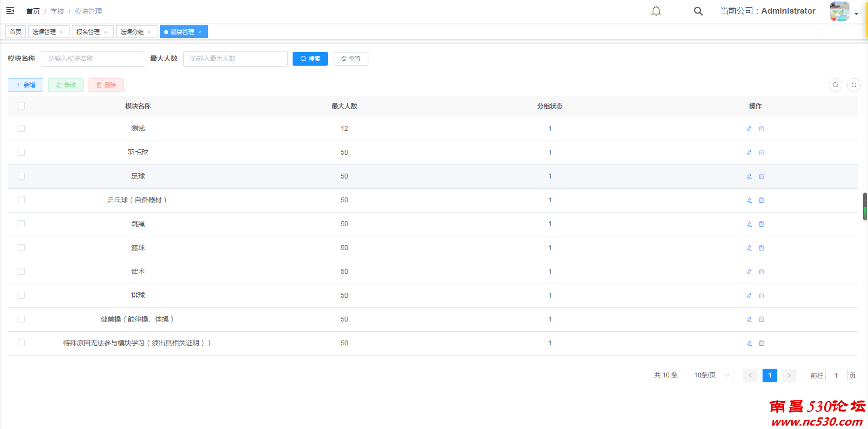The height and width of the screenshot is (429, 868).
Task: Click the 新增 add button
Action: (x=25, y=85)
